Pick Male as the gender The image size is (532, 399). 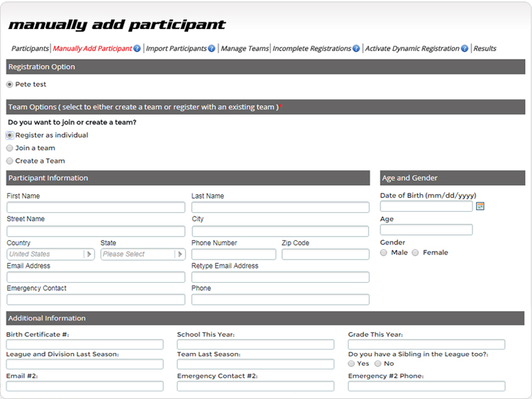[384, 253]
